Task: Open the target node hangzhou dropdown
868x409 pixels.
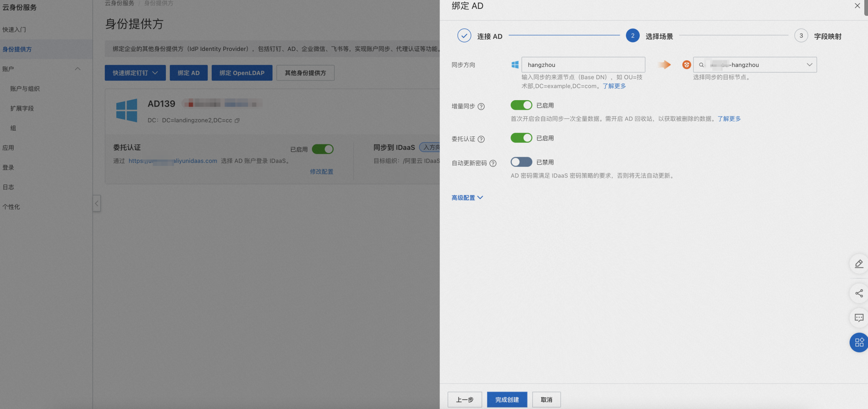Action: pyautogui.click(x=755, y=65)
